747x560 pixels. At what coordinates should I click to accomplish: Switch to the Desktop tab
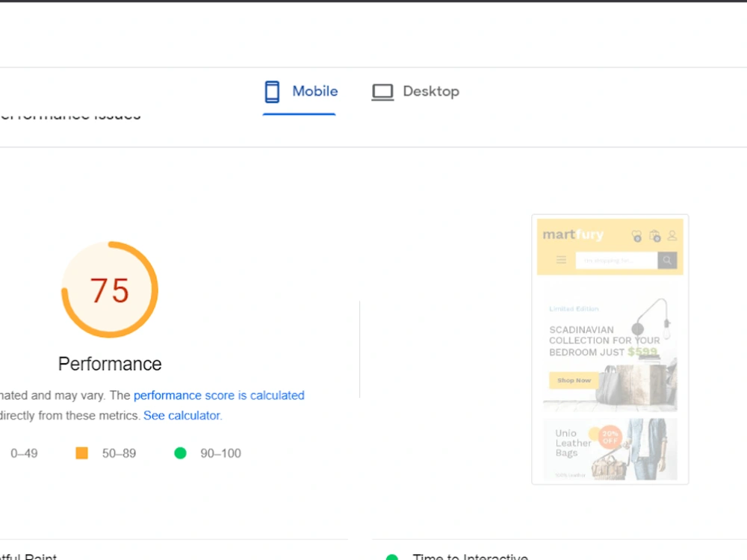pos(415,91)
